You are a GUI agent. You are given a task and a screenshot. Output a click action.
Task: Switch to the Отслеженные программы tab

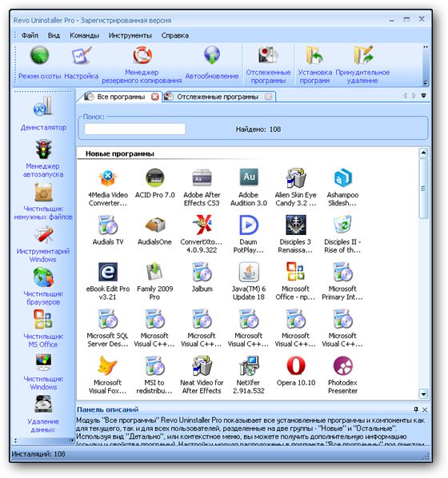point(218,97)
